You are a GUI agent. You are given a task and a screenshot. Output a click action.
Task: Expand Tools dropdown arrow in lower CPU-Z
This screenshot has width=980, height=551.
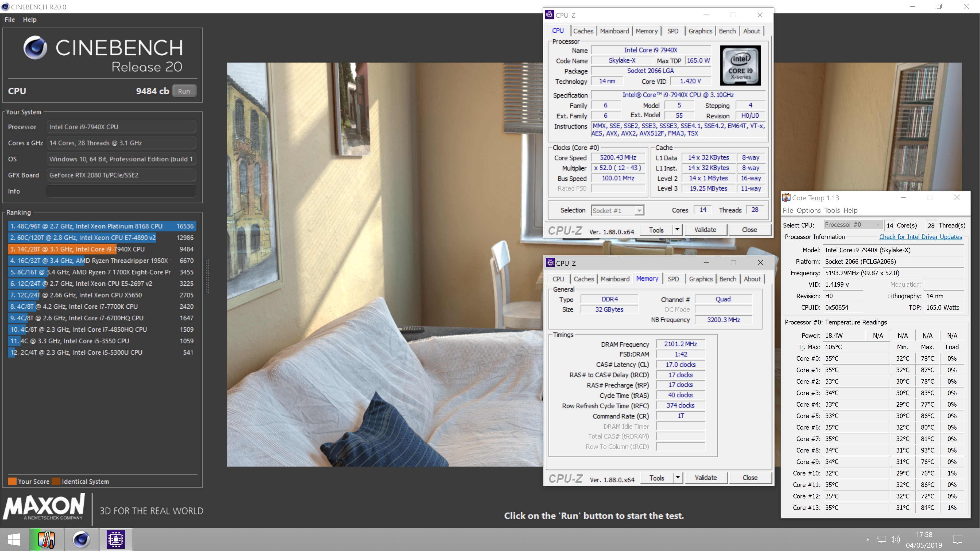click(x=678, y=478)
